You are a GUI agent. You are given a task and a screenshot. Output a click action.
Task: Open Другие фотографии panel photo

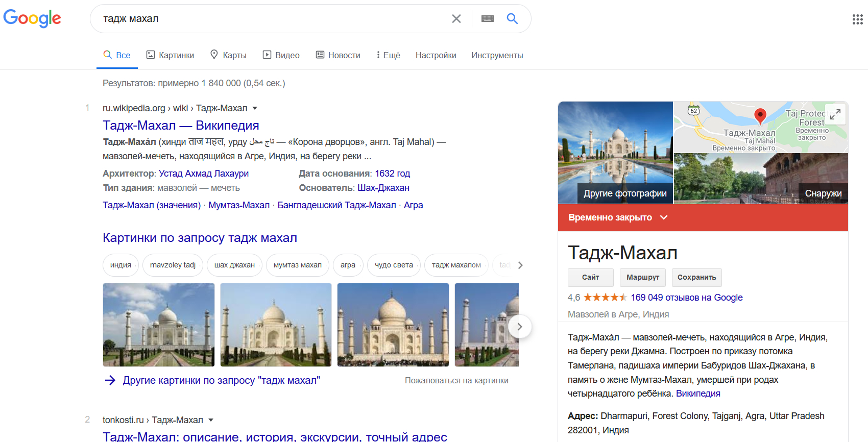click(615, 153)
